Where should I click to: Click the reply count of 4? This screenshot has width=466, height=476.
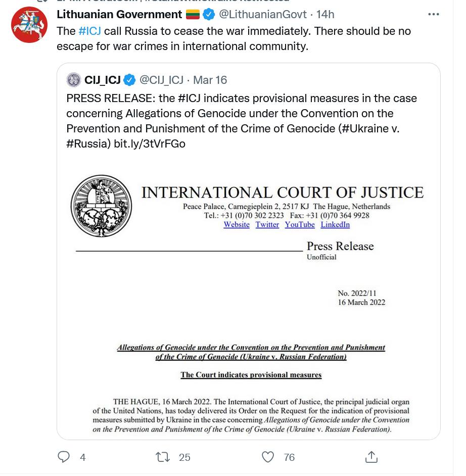coord(82,457)
